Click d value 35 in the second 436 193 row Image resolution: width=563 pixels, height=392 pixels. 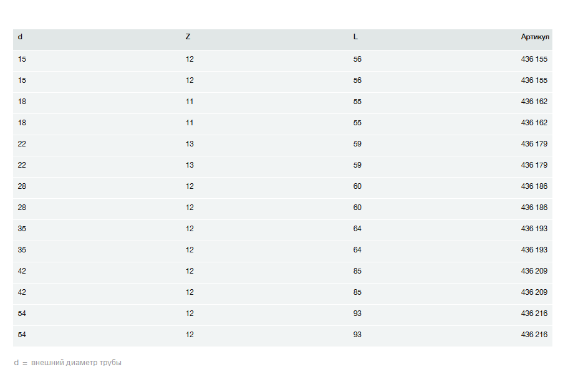(x=22, y=250)
